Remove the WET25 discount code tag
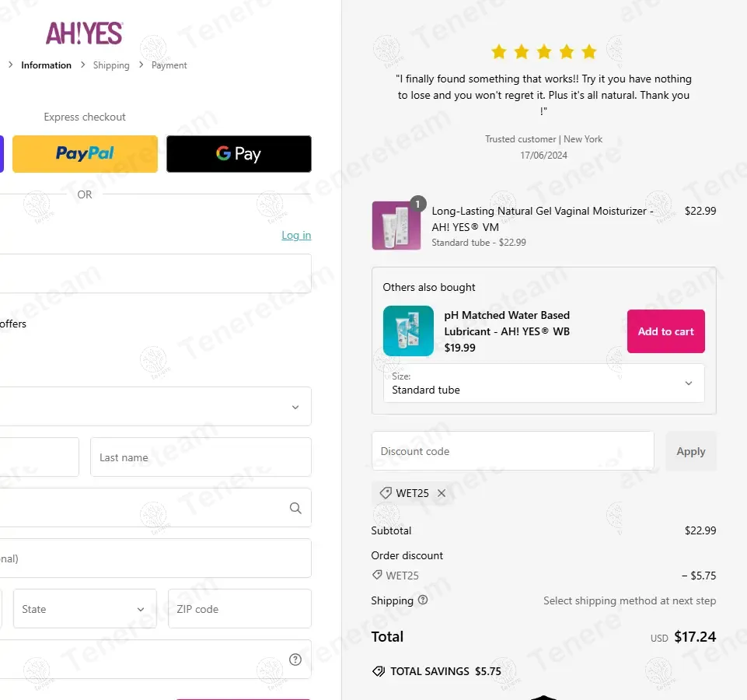747x700 pixels. click(442, 493)
